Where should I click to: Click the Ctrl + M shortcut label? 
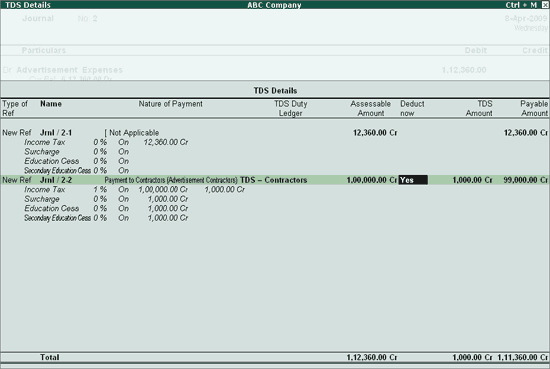click(x=521, y=5)
